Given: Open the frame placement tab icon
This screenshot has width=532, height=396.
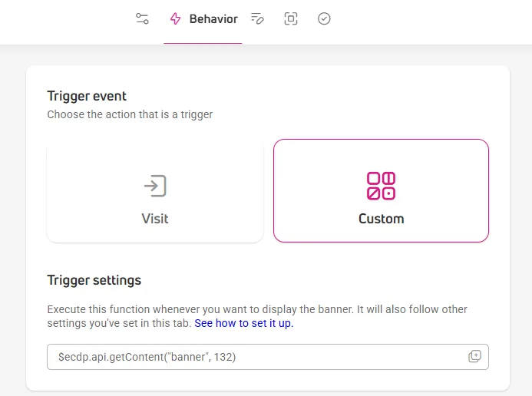Looking at the screenshot, I should pyautogui.click(x=291, y=18).
